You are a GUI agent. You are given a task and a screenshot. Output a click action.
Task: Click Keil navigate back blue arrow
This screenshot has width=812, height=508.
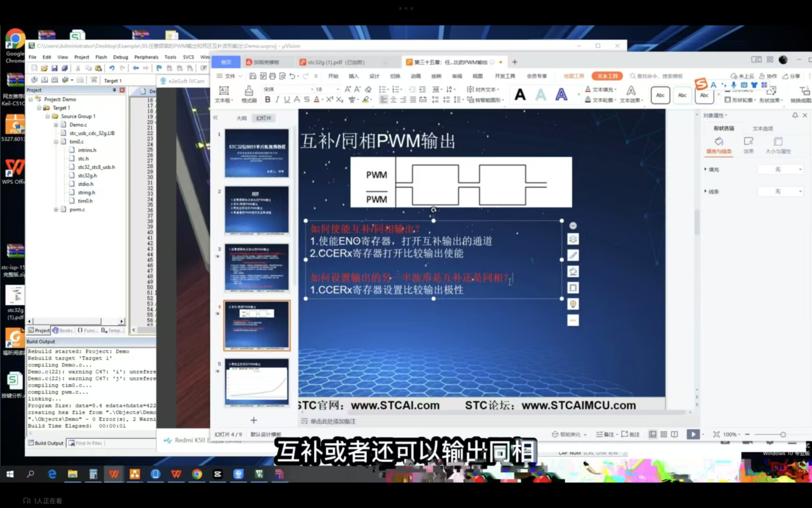(135, 68)
